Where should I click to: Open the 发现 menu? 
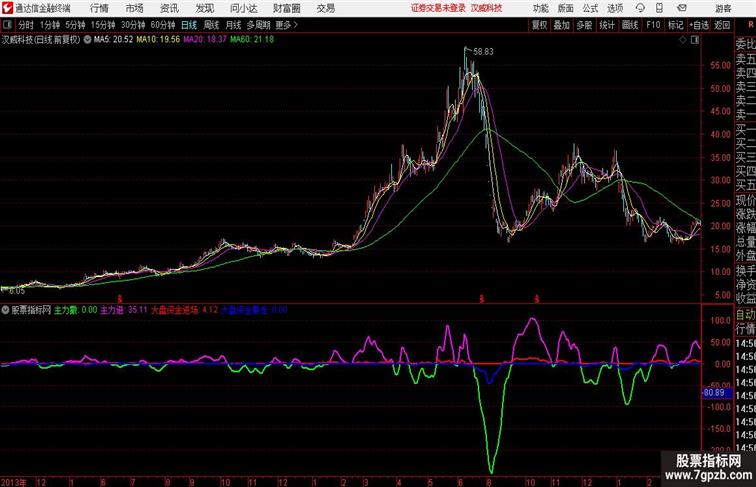click(204, 8)
